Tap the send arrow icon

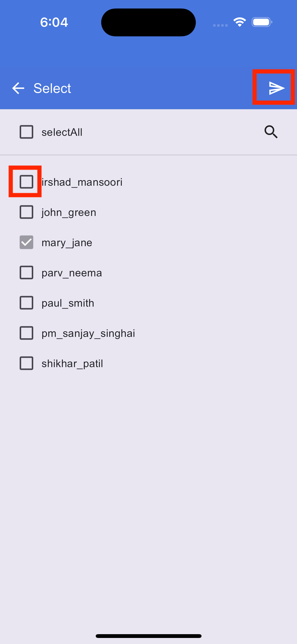(277, 88)
